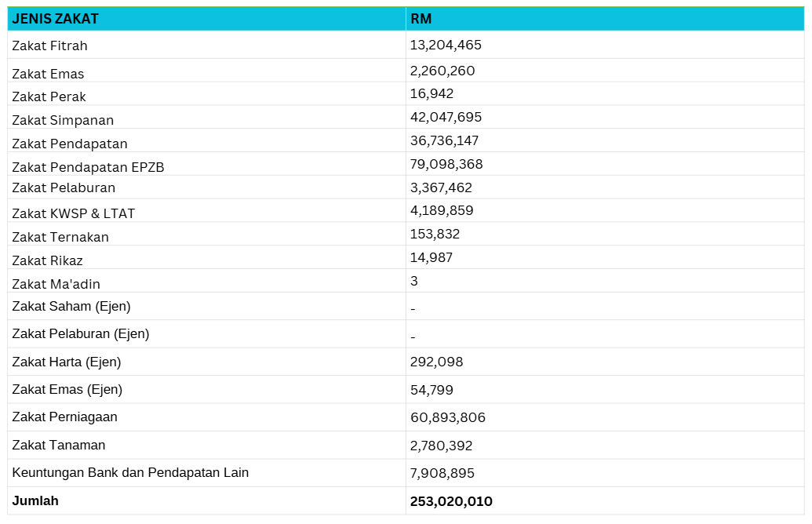Select the Zakat Perniagaan value 60,893,806
812x524 pixels.
pos(448,417)
